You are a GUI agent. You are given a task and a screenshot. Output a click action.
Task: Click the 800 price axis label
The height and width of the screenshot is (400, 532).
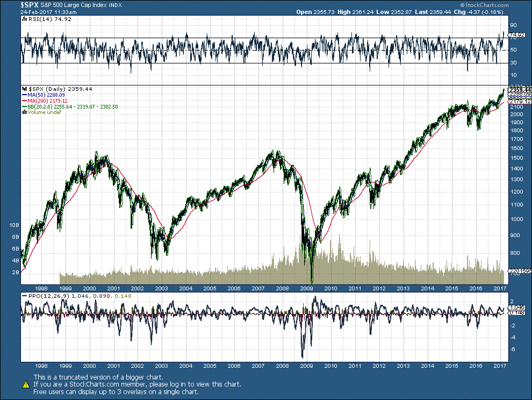[x=515, y=253]
